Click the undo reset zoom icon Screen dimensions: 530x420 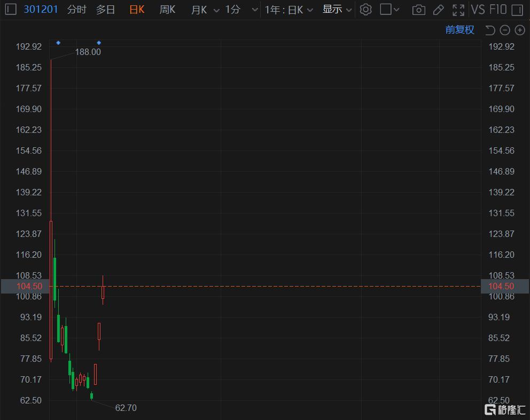pyautogui.click(x=490, y=30)
